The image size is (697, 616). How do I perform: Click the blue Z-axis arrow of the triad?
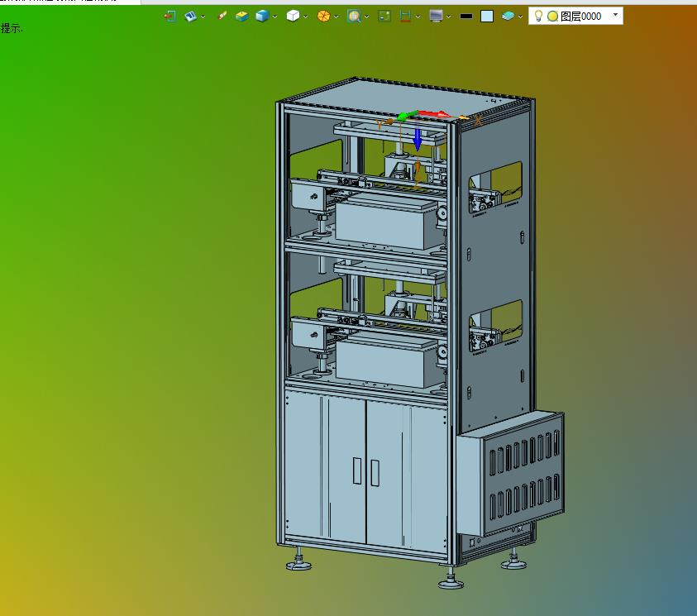(x=418, y=140)
